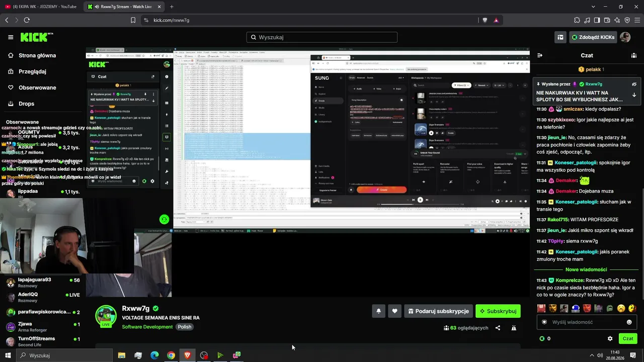This screenshot has width=644, height=362.
Task: Open Zjawa channel in the sidebar
Action: (x=43, y=327)
